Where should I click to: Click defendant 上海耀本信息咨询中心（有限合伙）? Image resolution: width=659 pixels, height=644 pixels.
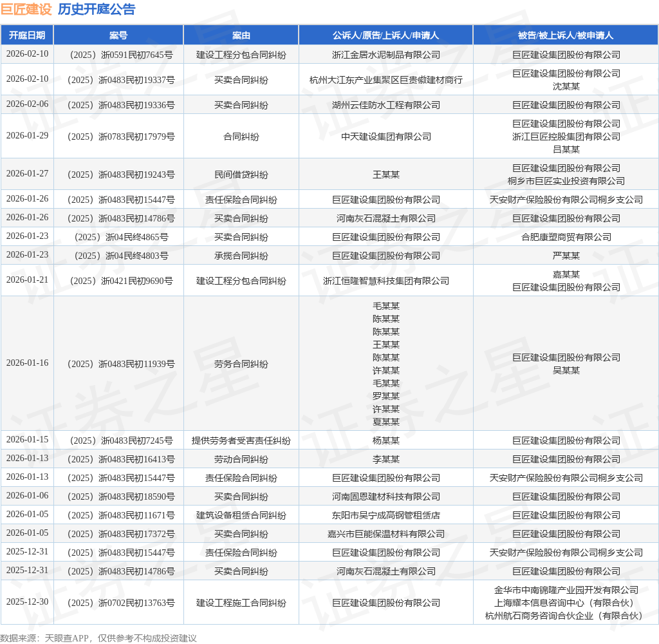click(x=566, y=603)
